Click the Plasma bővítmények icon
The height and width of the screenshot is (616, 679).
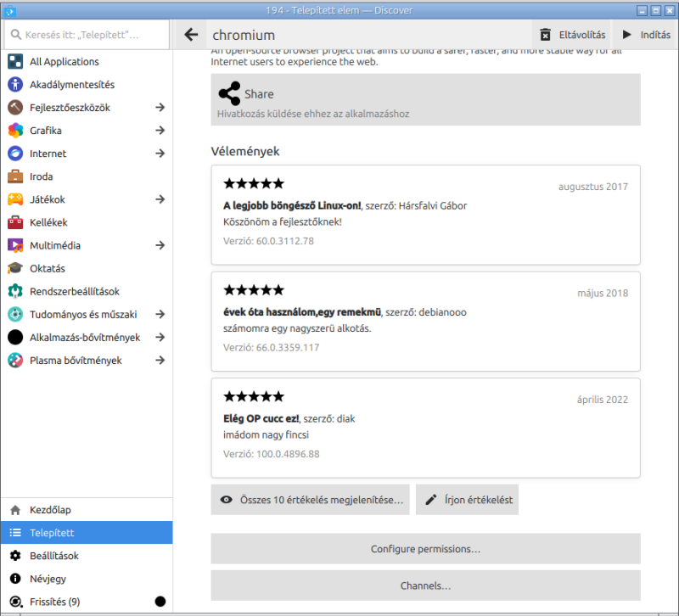point(15,360)
